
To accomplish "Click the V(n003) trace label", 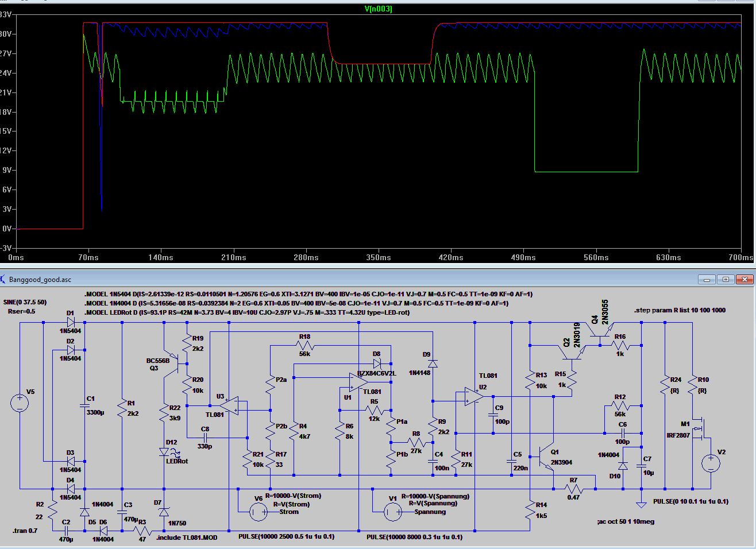I will coord(378,9).
